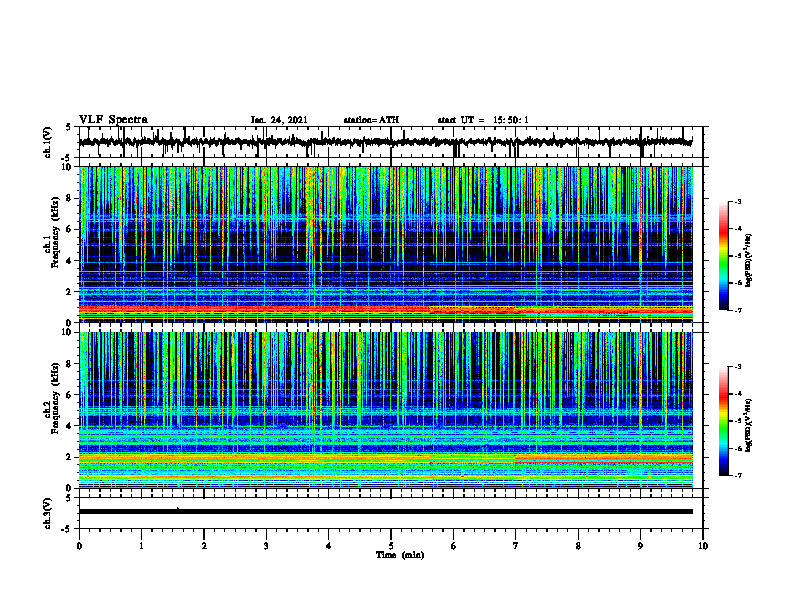Click the "7" tick on the time axis

point(516,546)
